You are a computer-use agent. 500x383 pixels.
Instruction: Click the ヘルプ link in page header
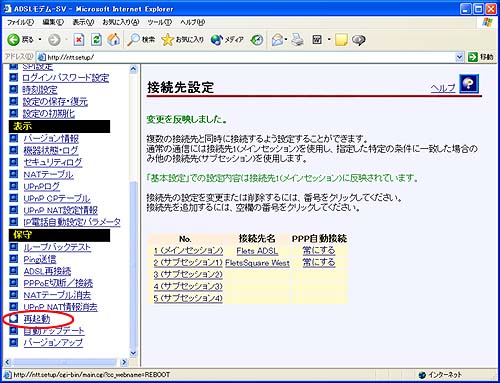pyautogui.click(x=443, y=88)
